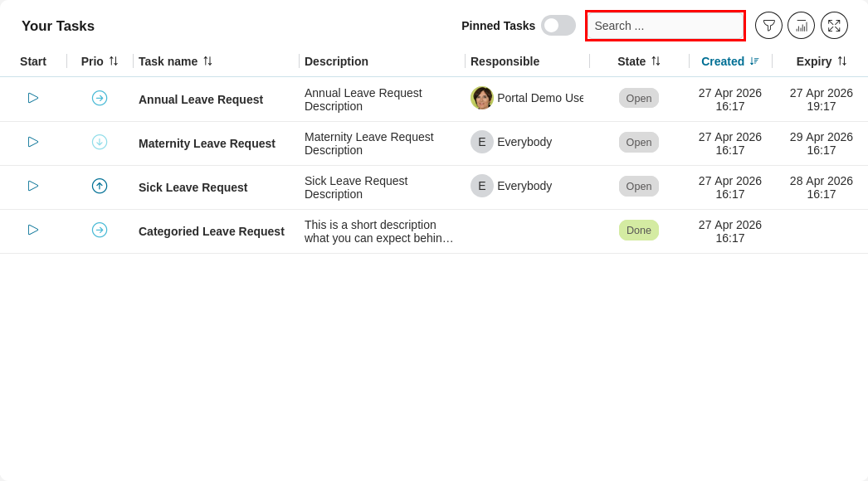Click priority icon of Categoried Leave Request
The width and height of the screenshot is (868, 481).
pyautogui.click(x=100, y=230)
